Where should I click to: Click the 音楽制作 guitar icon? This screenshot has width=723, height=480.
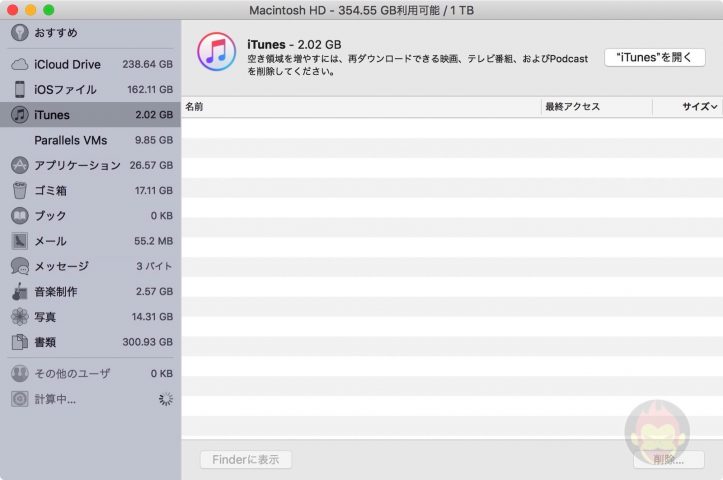[19, 291]
